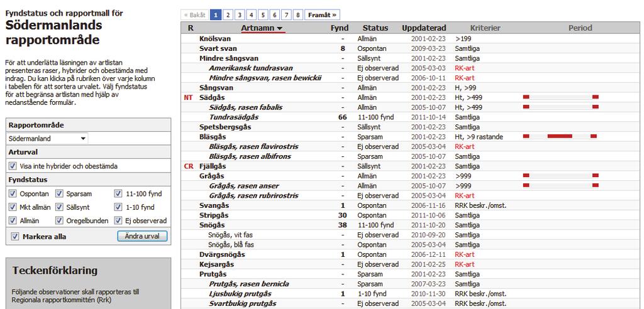The height and width of the screenshot is (309, 644).
Task: Click Prutgås, rasen bernicla name
Action: (249, 284)
